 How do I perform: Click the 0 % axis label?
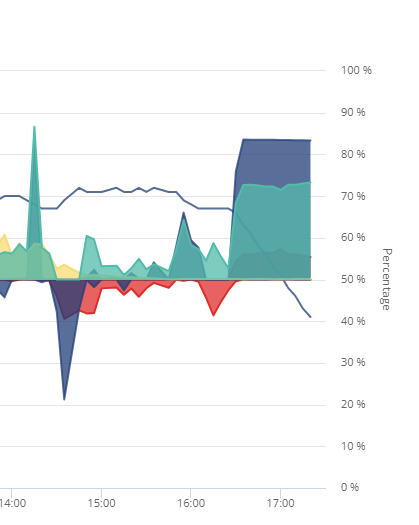350,487
